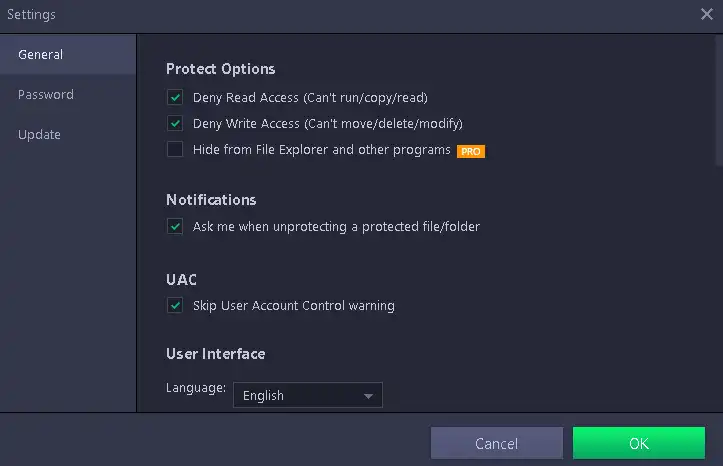Click the vertical scrollbar on the right edge
723x466 pixels.
(717, 100)
